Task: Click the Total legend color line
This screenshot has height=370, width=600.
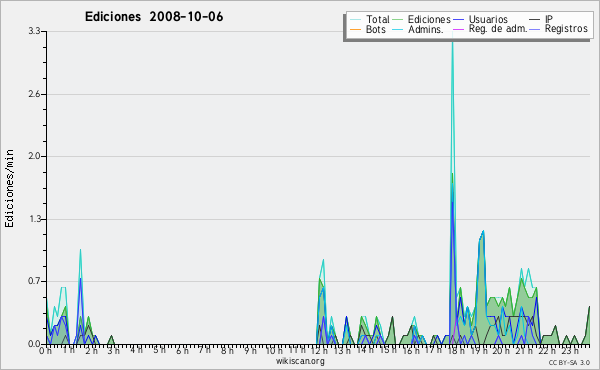Action: (355, 20)
